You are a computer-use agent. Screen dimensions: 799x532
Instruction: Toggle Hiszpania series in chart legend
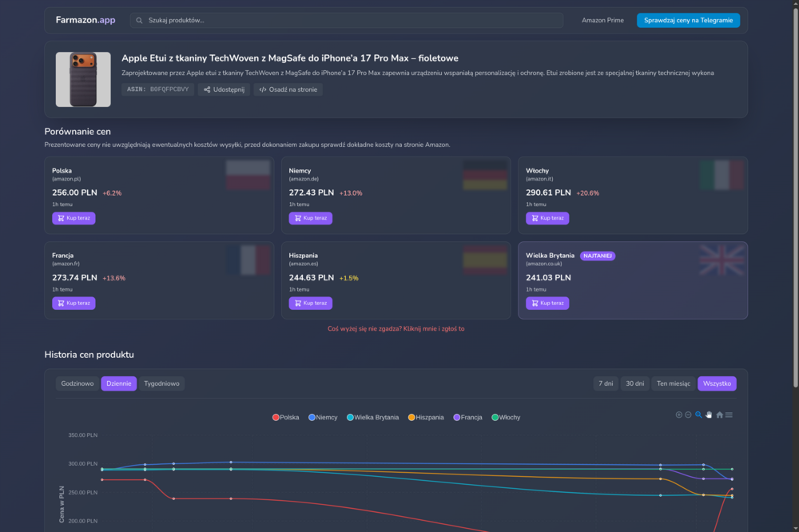426,417
